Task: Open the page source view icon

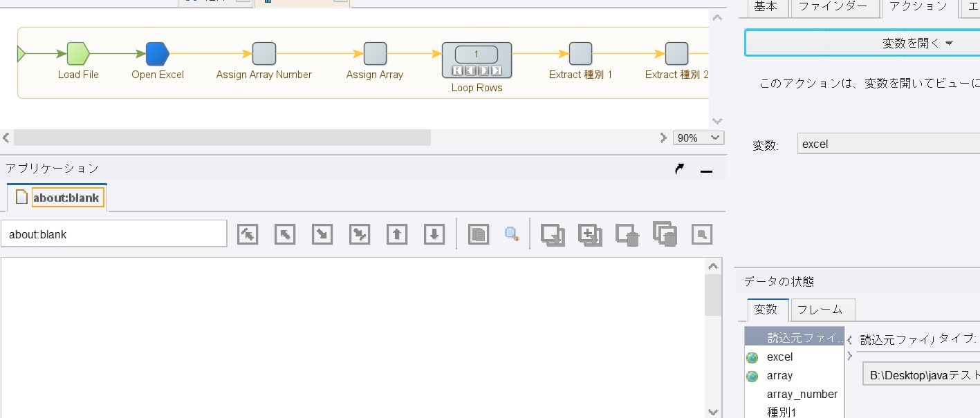Action: click(479, 235)
